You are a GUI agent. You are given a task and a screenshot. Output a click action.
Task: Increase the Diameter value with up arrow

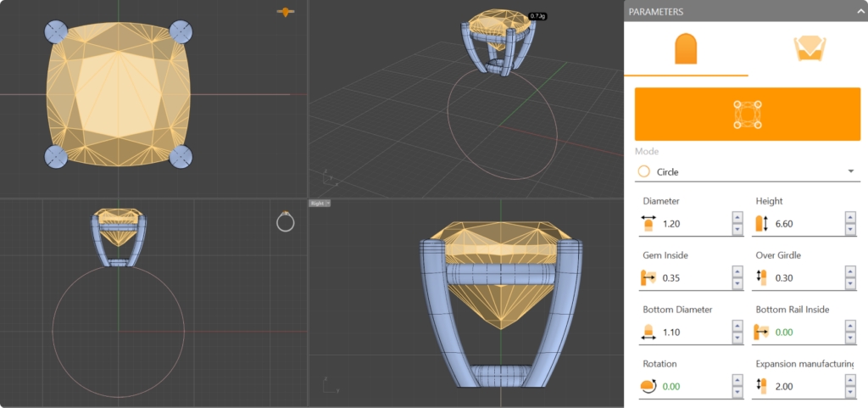pyautogui.click(x=737, y=218)
